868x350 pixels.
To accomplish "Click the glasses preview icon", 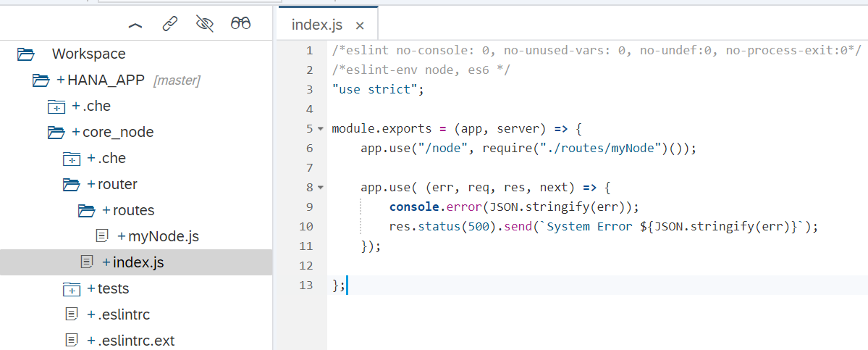I will click(241, 23).
